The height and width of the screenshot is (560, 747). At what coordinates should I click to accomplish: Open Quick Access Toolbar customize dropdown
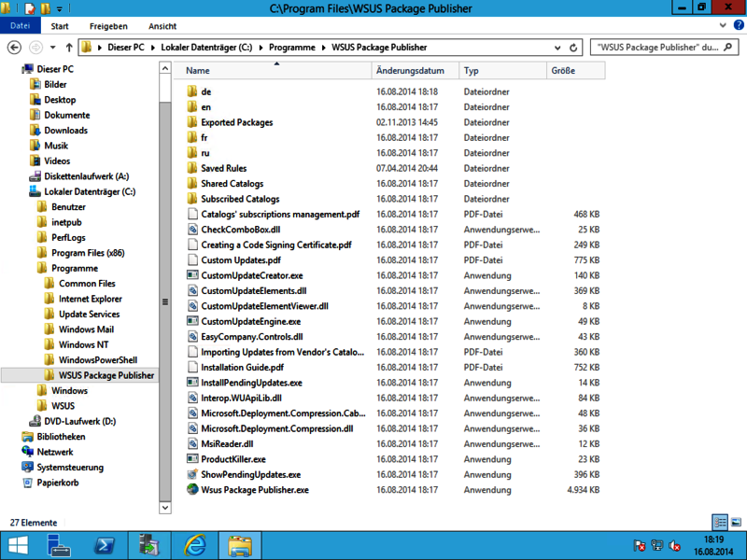(60, 8)
